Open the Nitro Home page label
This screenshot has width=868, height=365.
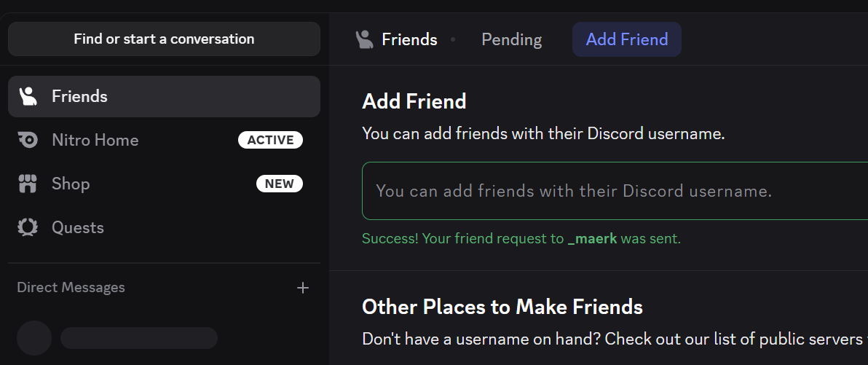[95, 140]
